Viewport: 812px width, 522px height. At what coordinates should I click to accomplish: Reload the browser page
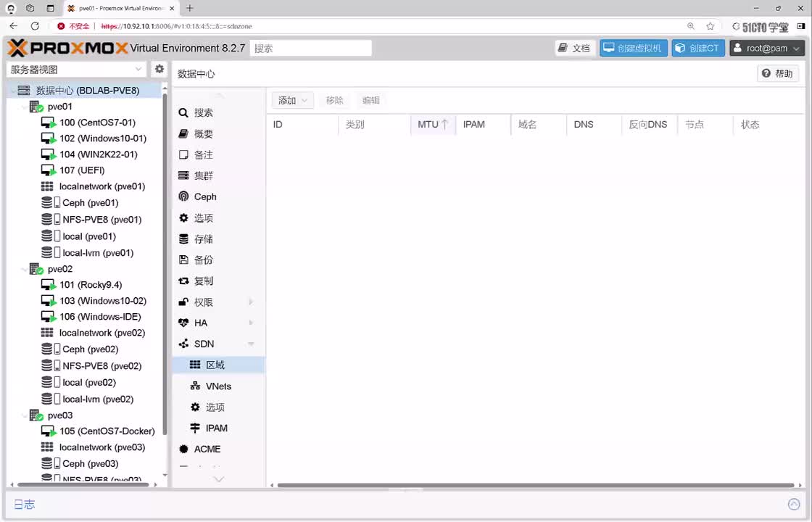(36, 26)
